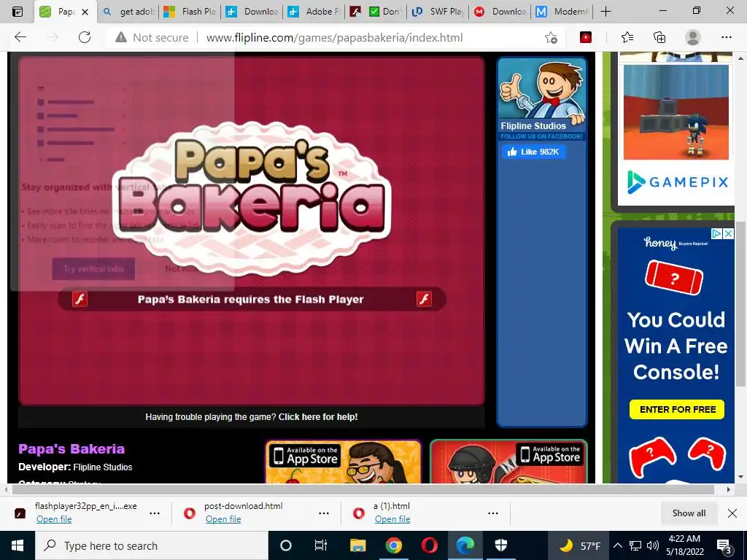Open the tab actions menu icon
Screen dimensions: 747x560
pos(18,12)
